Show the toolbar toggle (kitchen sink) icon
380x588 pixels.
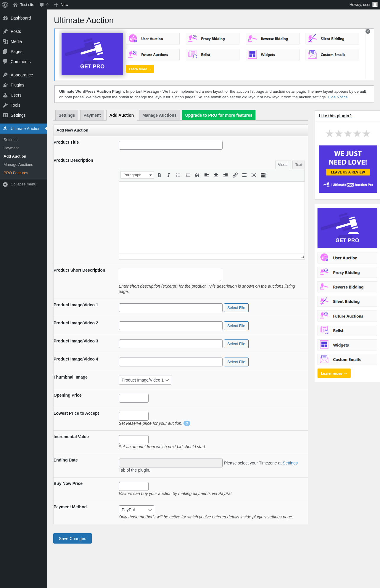[263, 175]
